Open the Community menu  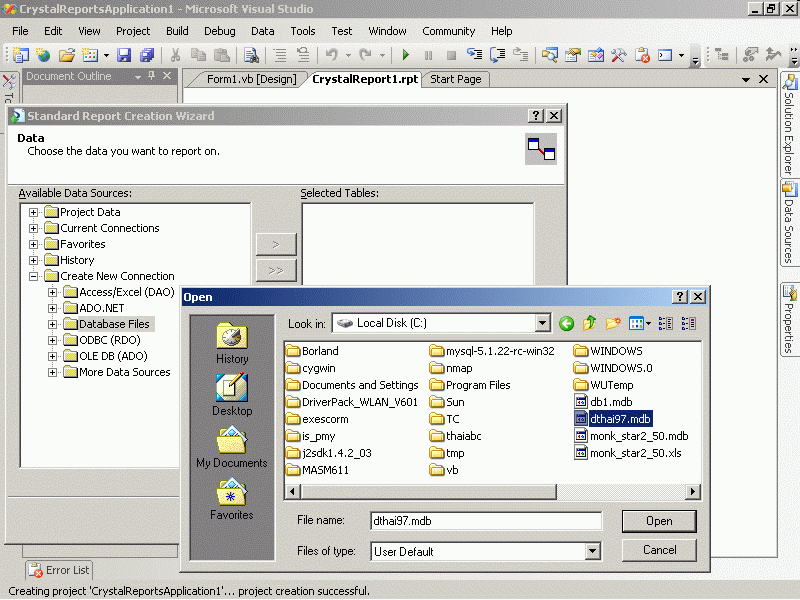[x=448, y=31]
